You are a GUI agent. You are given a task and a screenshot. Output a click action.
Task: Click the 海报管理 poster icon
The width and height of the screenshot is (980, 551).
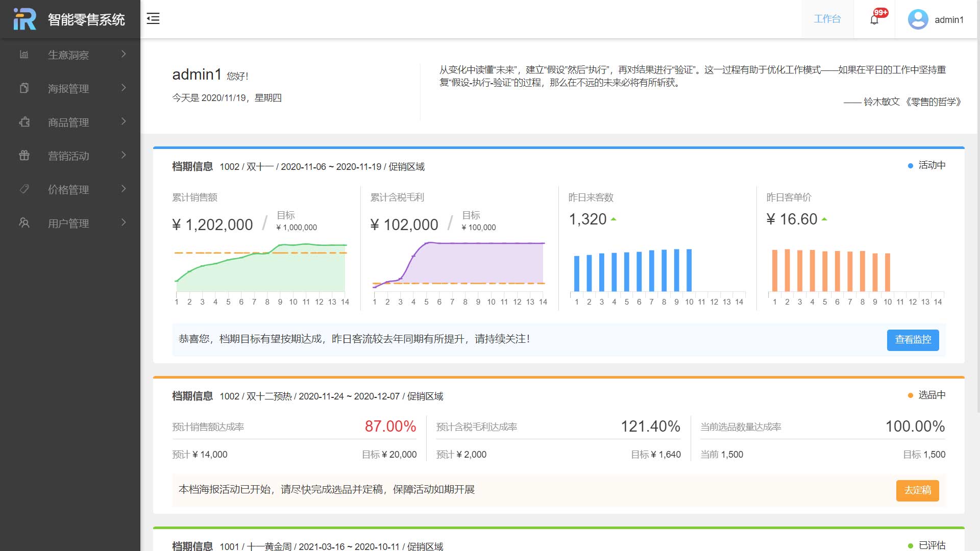pos(24,88)
